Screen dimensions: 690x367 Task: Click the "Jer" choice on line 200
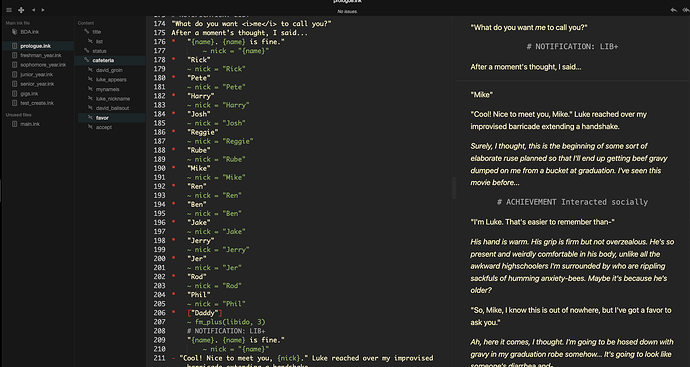pyautogui.click(x=197, y=259)
